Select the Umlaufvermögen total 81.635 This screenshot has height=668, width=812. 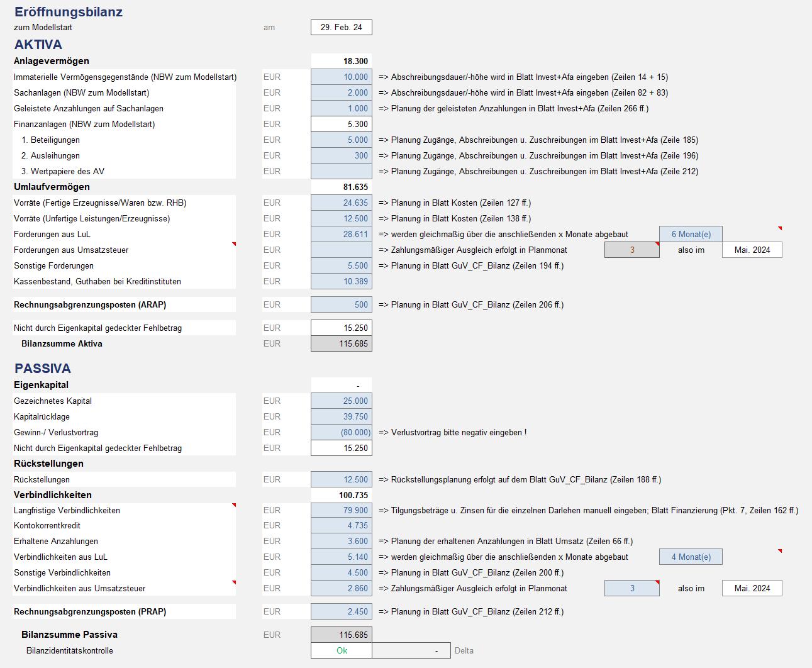(x=342, y=187)
